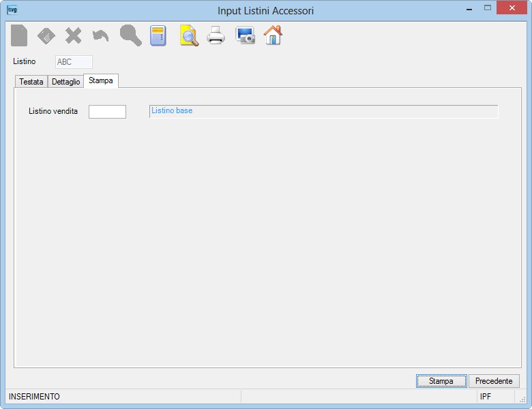Click the printer icon in the toolbar

pos(216,35)
